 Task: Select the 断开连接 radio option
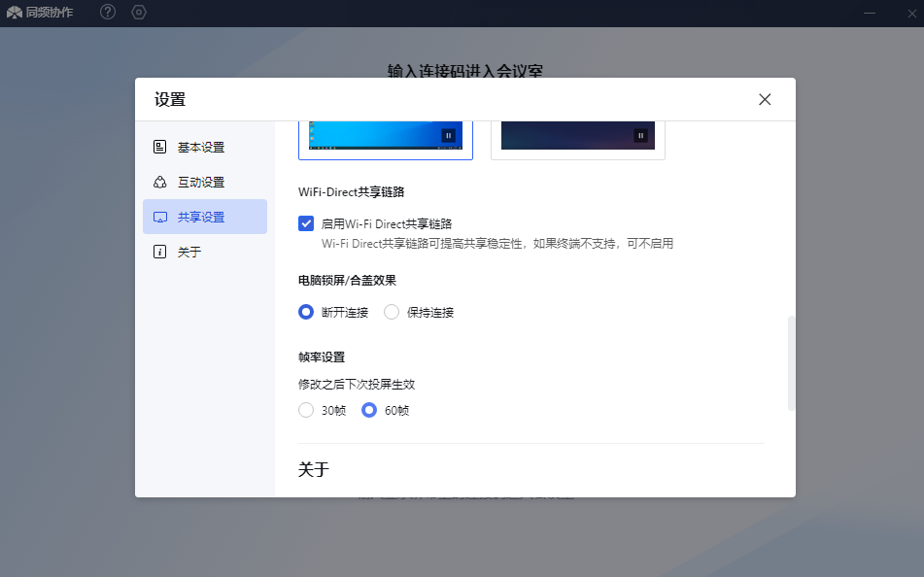point(306,313)
